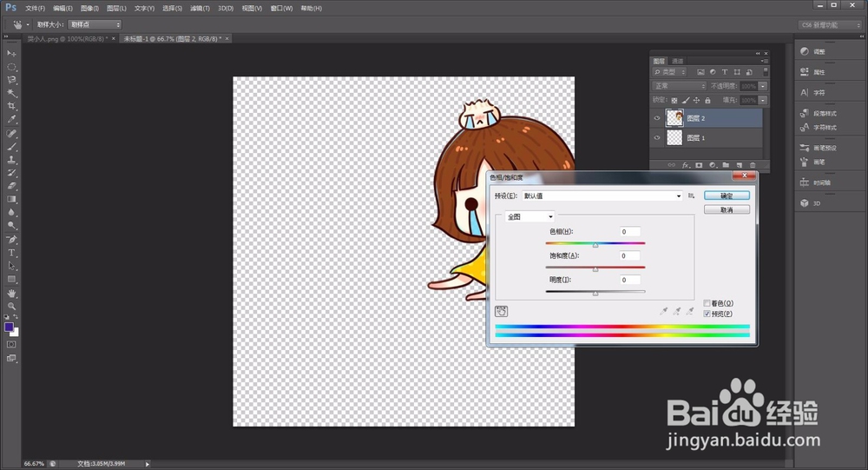868x470 pixels.
Task: Toggle Quick Mask mode icon
Action: pyautogui.click(x=11, y=344)
